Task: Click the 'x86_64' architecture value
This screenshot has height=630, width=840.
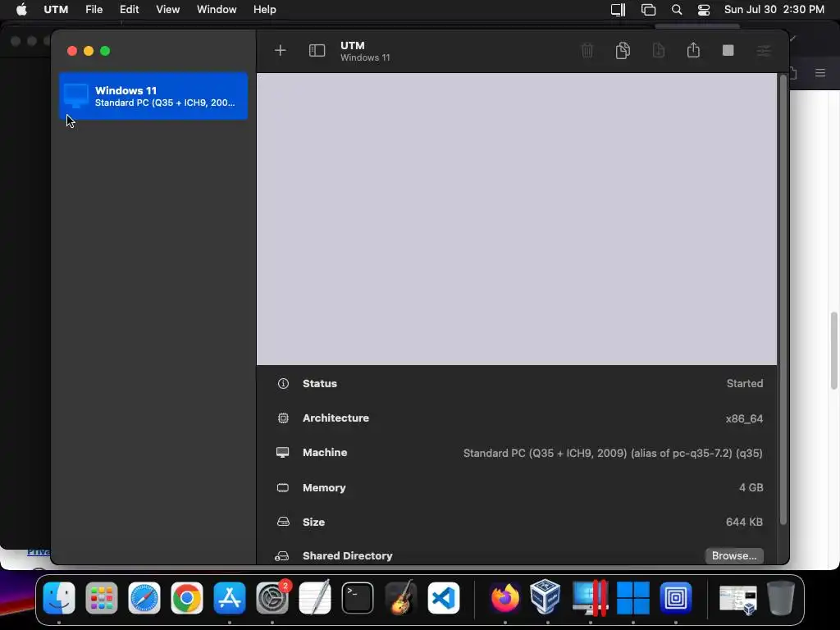Action: (x=744, y=418)
